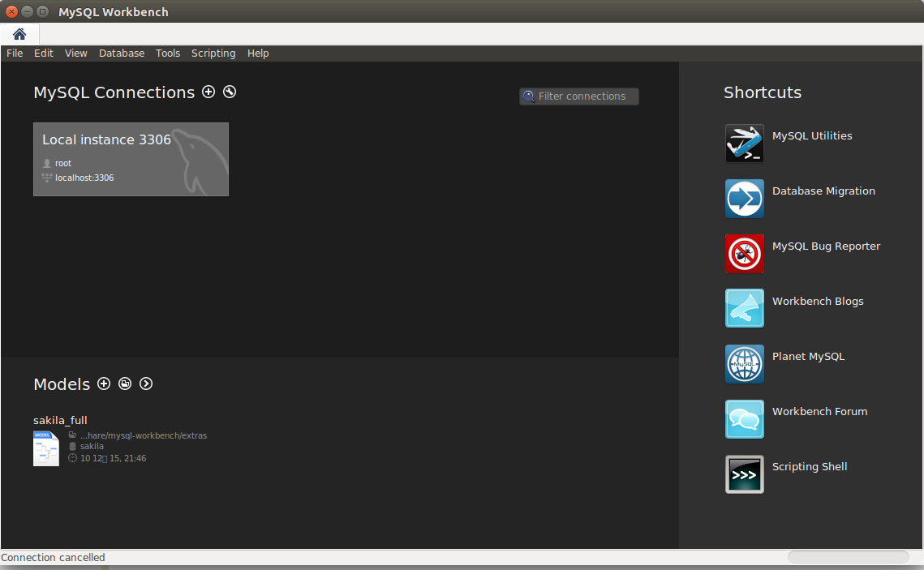924x570 pixels.
Task: Click the Connection cancelled status message
Action: coord(53,557)
